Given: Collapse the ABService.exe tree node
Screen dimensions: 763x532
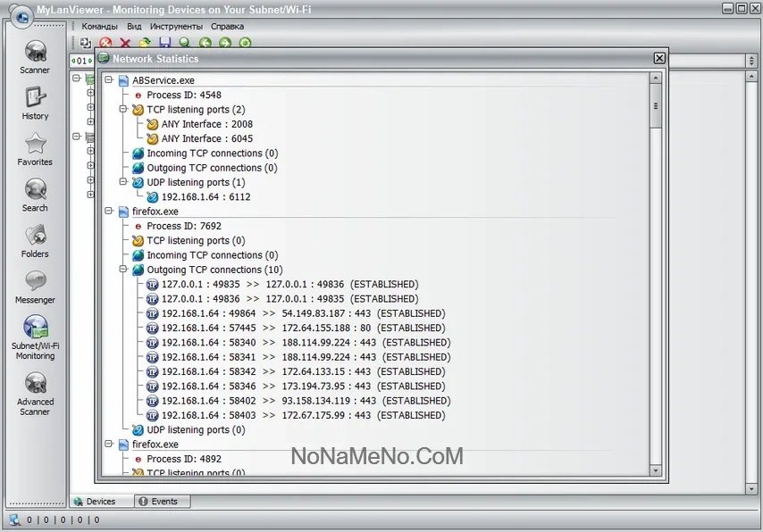Looking at the screenshot, I should pyautogui.click(x=109, y=80).
